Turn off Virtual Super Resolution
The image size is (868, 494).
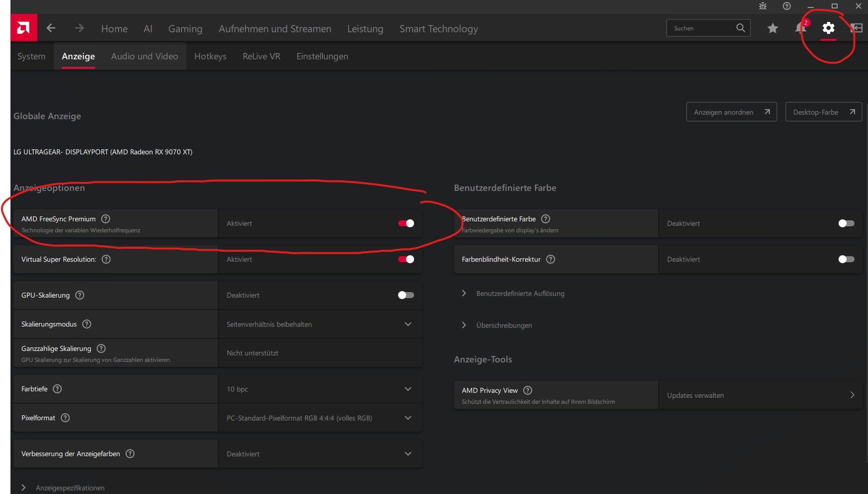406,259
